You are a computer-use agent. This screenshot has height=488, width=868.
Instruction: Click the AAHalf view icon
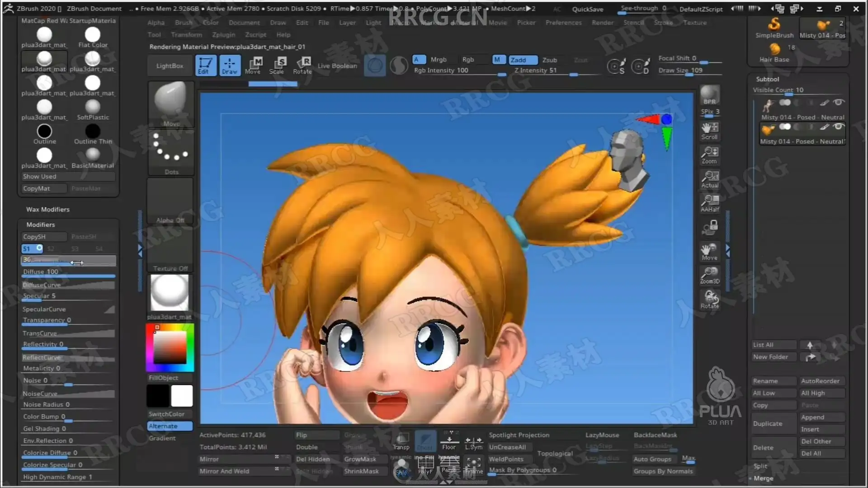710,203
